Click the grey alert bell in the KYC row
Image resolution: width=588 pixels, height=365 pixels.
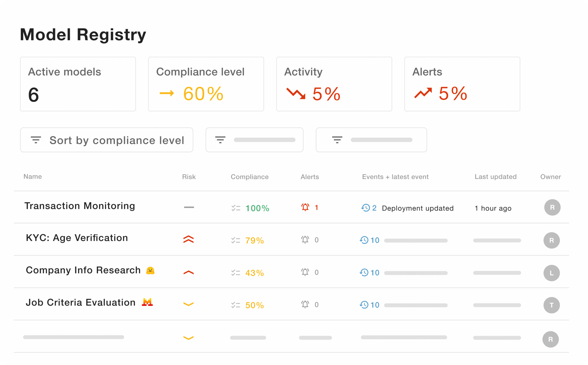[x=305, y=240]
